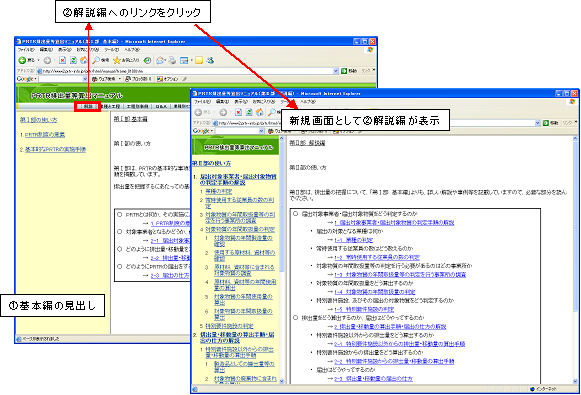Viewport: 581px width, 395px height.
Task: Click '1-1 業種の判定' link in front content
Action: point(353,240)
